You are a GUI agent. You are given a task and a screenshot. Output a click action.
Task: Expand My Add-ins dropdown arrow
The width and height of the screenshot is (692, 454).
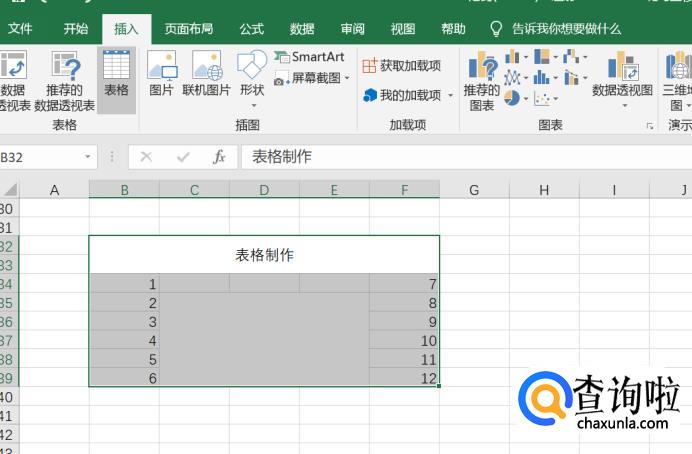450,95
